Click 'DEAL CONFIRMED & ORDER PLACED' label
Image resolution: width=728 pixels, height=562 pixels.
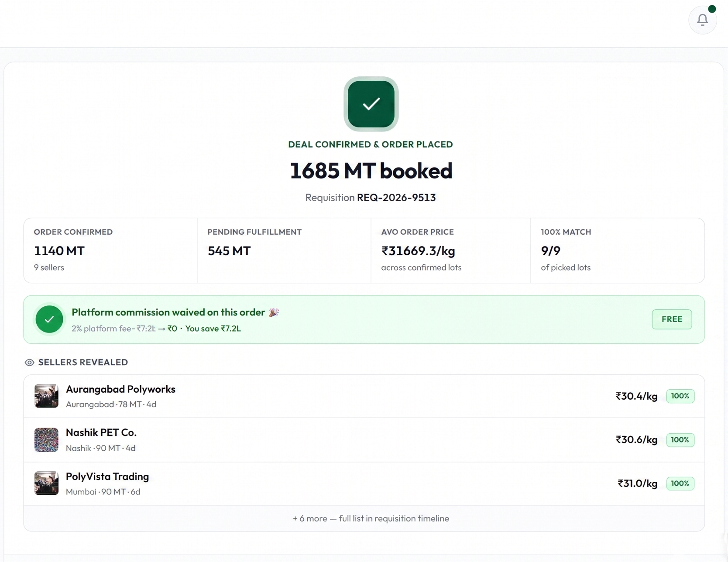click(371, 144)
